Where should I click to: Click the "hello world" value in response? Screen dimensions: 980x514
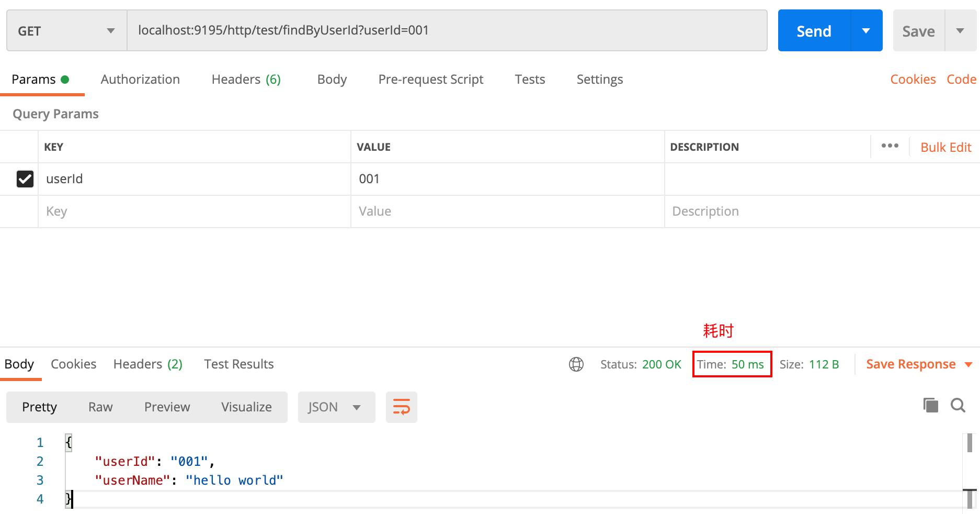tap(234, 481)
